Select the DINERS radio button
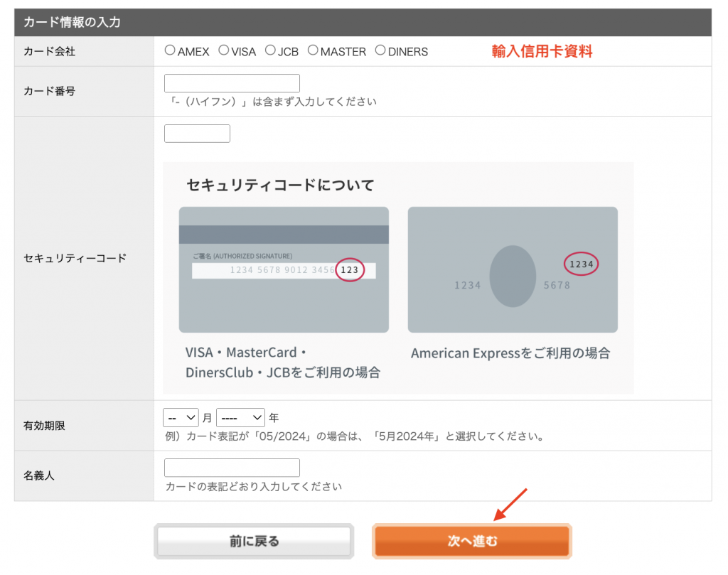 pos(380,50)
